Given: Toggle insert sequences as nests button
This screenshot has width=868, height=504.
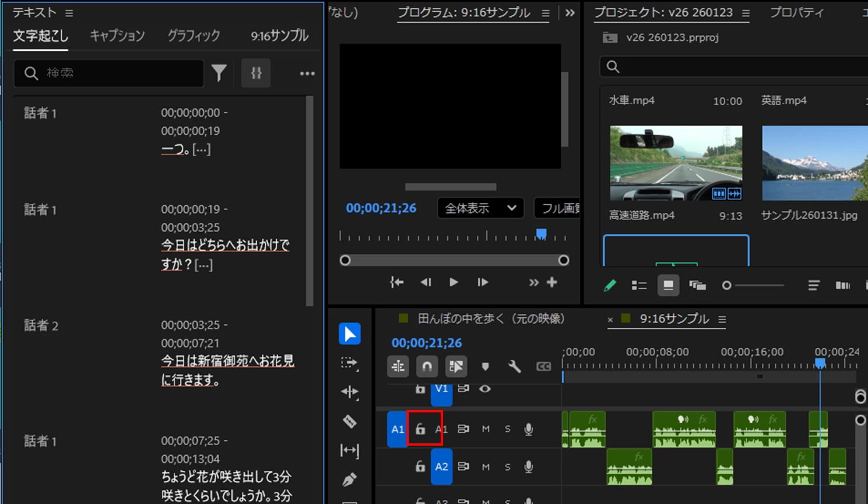Looking at the screenshot, I should 398,366.
